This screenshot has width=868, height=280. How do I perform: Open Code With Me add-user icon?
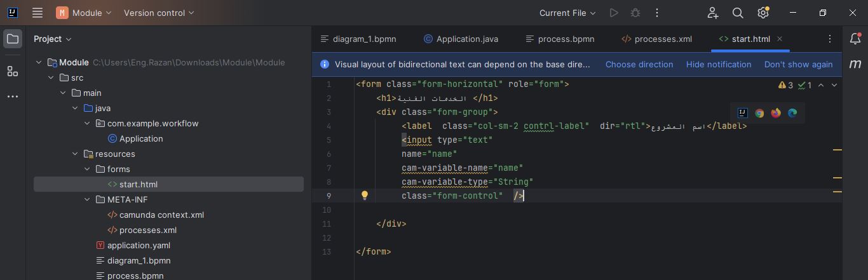click(x=712, y=13)
